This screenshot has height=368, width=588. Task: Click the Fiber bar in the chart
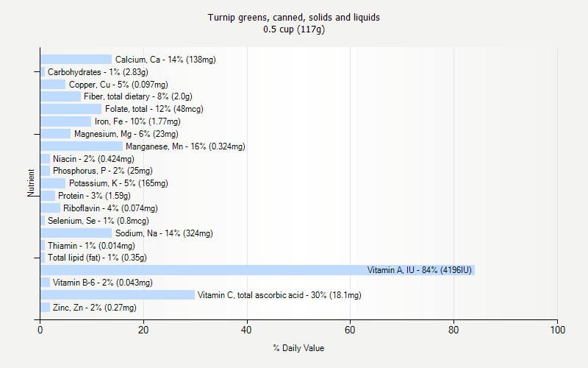click(x=61, y=96)
